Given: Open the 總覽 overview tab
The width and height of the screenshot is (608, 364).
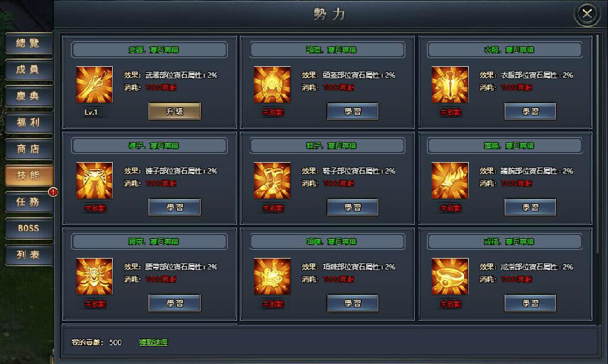Looking at the screenshot, I should point(28,43).
